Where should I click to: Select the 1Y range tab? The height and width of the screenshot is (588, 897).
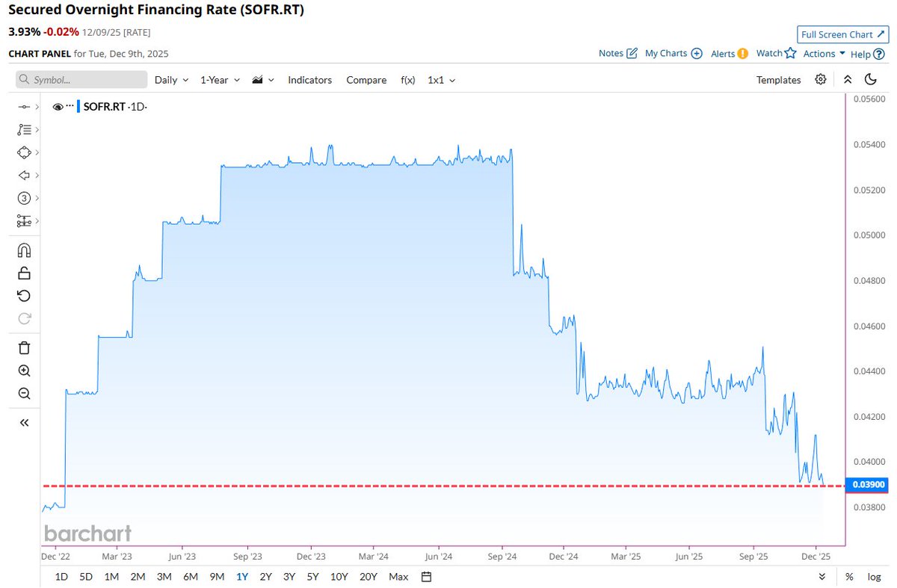tap(241, 577)
